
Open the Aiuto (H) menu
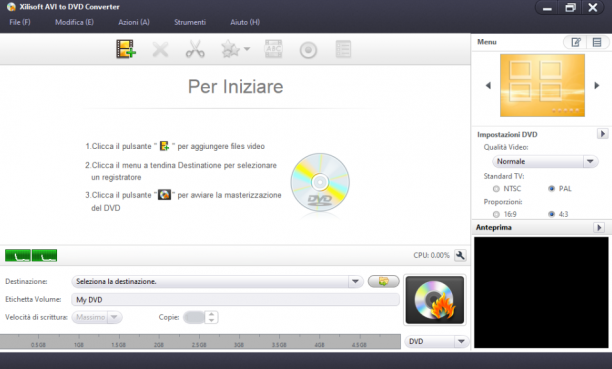tap(245, 22)
